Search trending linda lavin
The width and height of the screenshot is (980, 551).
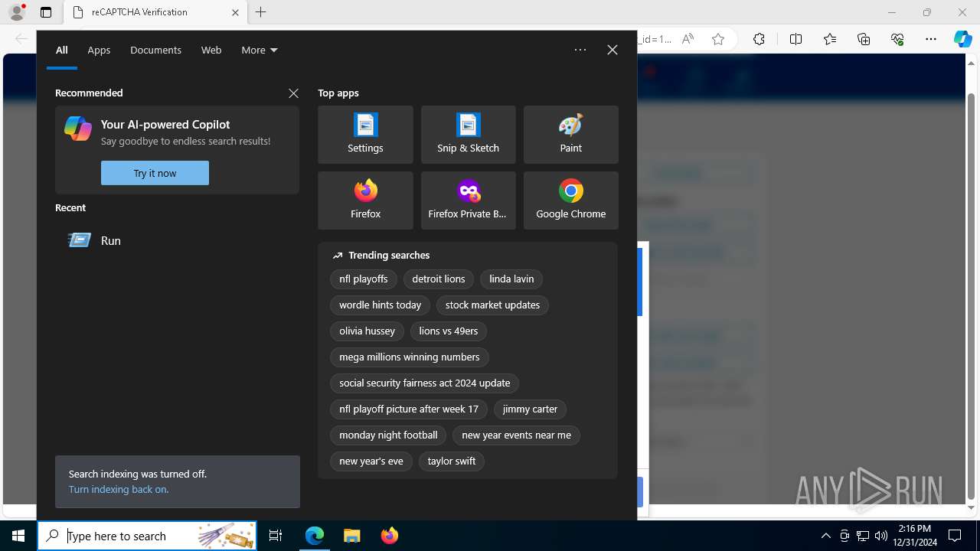(x=511, y=279)
